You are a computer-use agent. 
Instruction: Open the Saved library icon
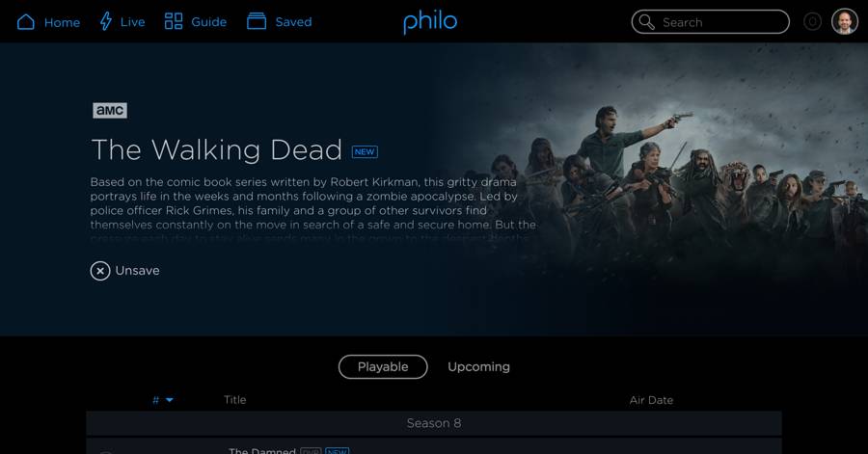coord(257,21)
